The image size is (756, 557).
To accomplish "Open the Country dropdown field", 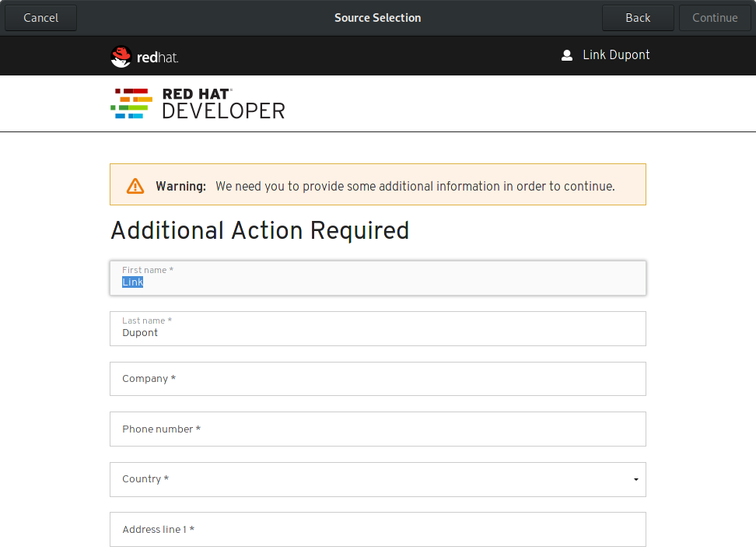I will (x=377, y=479).
